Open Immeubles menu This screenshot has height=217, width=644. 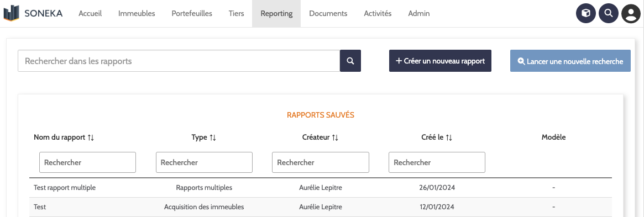[137, 14]
